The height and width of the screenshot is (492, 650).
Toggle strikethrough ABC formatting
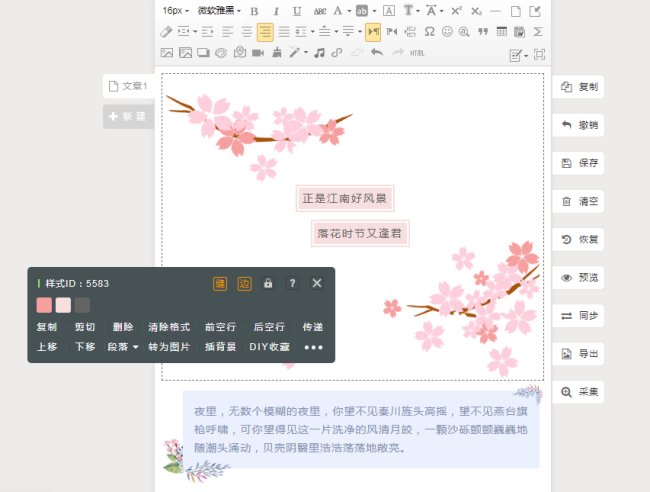pos(320,11)
